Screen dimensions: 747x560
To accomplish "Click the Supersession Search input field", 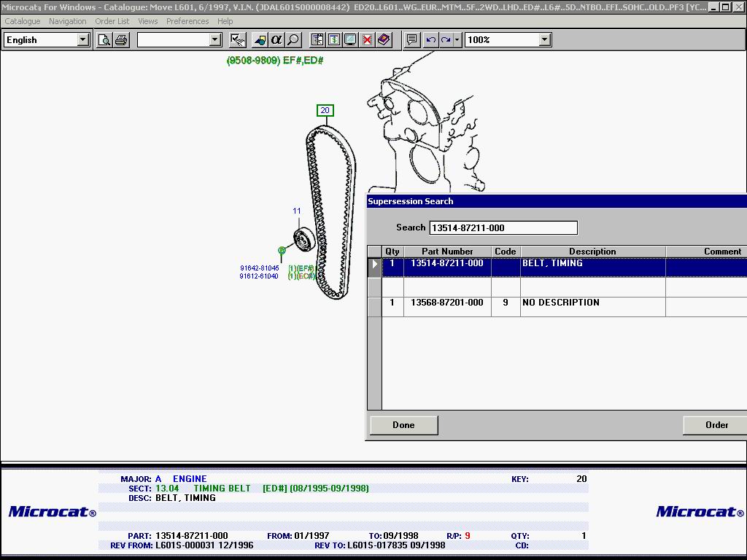I will (x=503, y=227).
